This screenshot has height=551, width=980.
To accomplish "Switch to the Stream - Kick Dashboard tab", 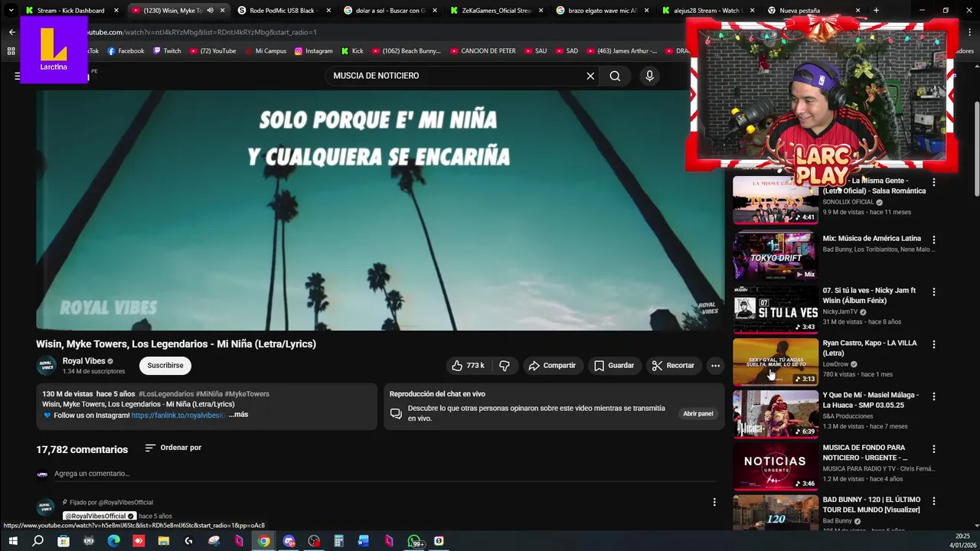I will coord(72,11).
